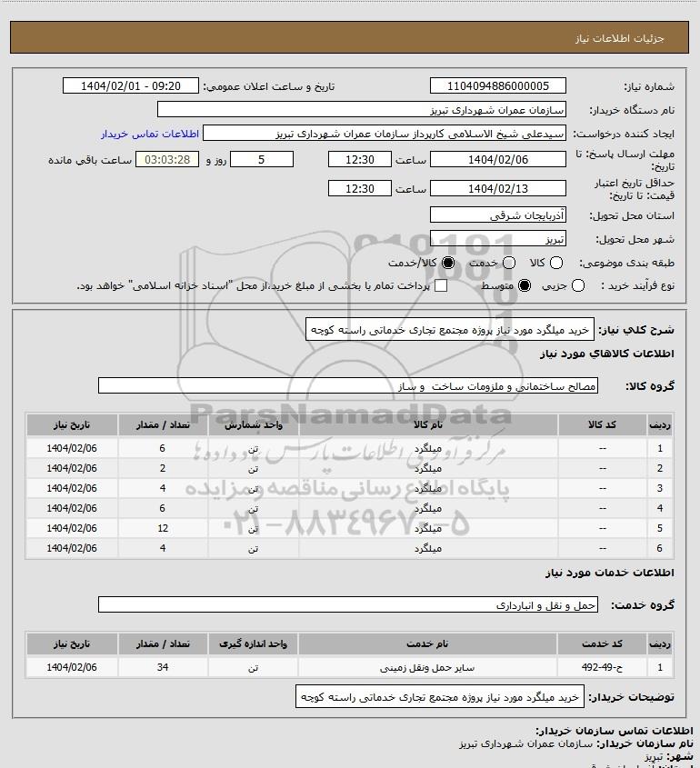
Task: Click the واحد شمارش column header
Action: [x=254, y=424]
